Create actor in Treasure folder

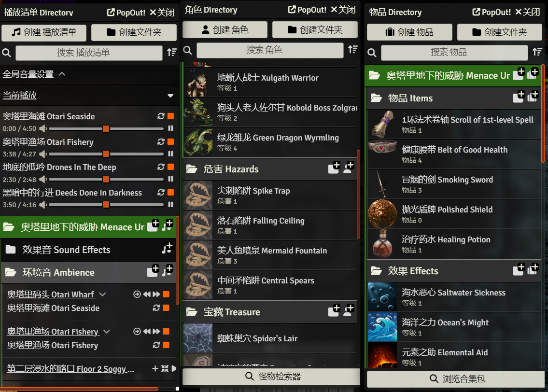pos(349,310)
